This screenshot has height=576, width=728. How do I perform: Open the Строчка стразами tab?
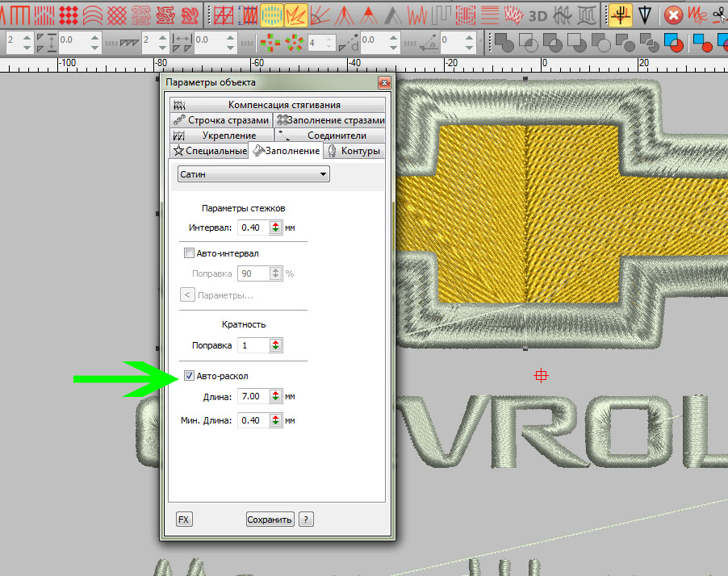click(221, 120)
